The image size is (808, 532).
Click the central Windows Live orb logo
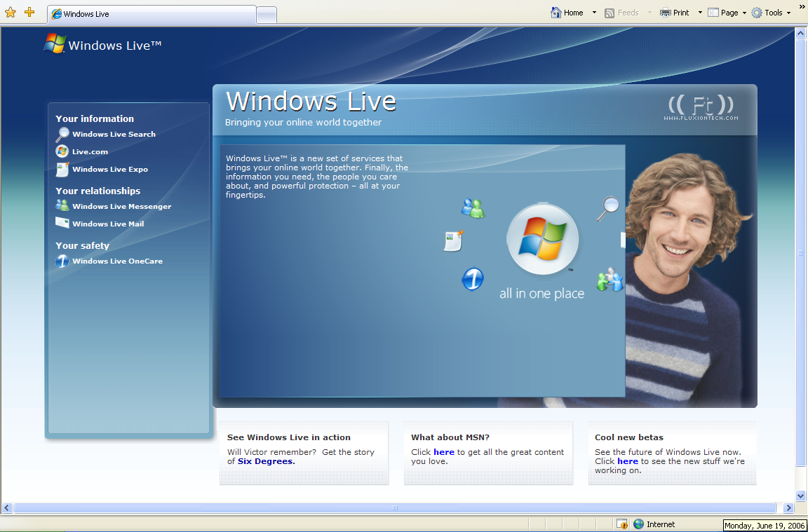click(x=543, y=238)
